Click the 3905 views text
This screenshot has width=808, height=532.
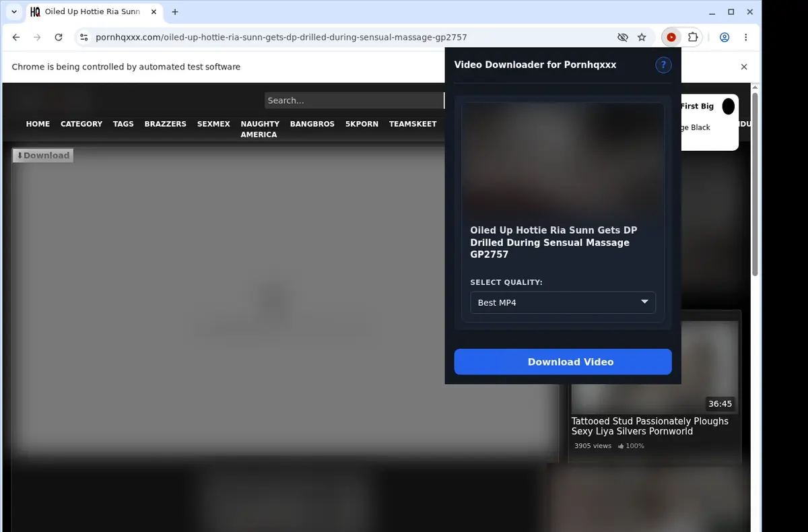[593, 446]
